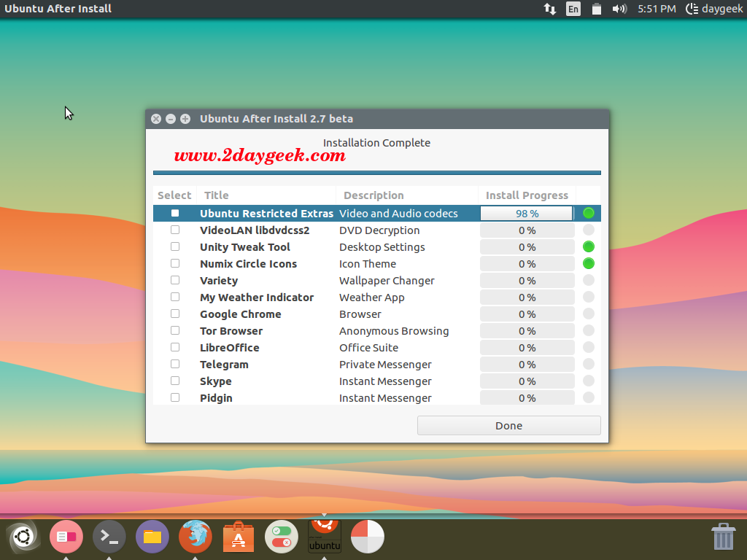Select the 'My Weather Indicator' title

[x=257, y=297]
